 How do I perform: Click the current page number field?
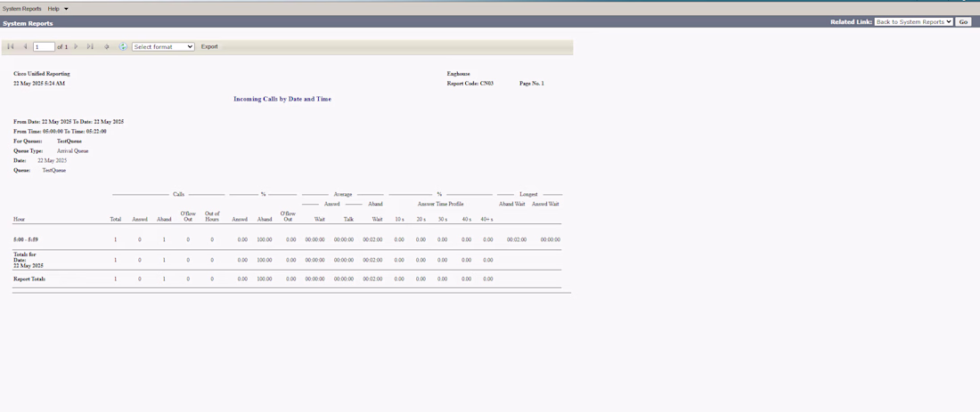tap(44, 47)
